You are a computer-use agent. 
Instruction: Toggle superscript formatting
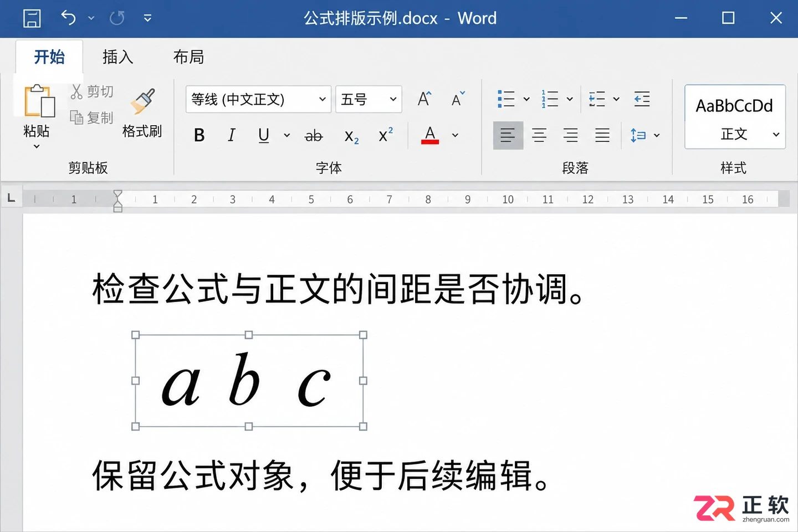386,135
